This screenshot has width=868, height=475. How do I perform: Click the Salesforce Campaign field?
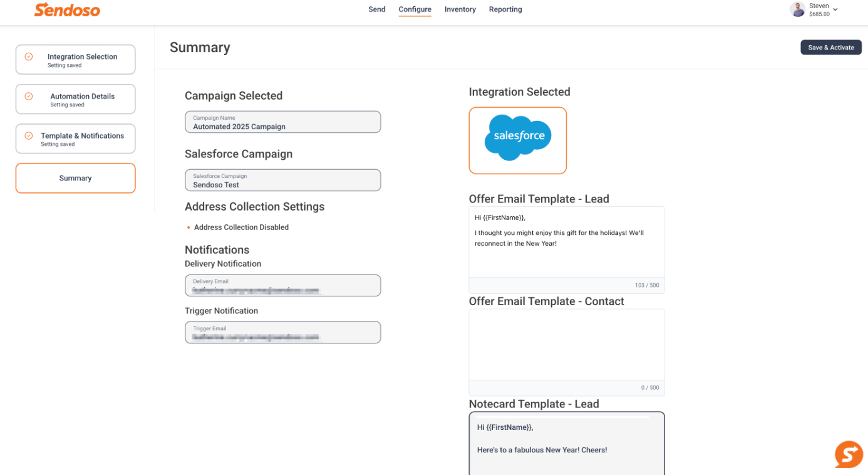tap(282, 180)
